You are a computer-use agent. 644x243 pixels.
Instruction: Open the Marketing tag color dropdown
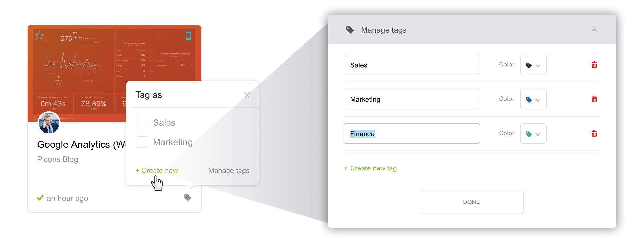coord(533,99)
